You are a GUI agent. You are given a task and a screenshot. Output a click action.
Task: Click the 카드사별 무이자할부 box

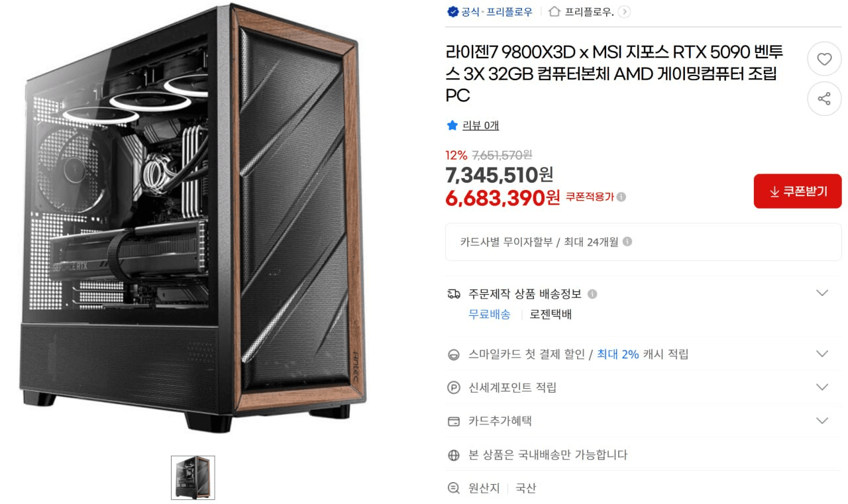pyautogui.click(x=643, y=242)
